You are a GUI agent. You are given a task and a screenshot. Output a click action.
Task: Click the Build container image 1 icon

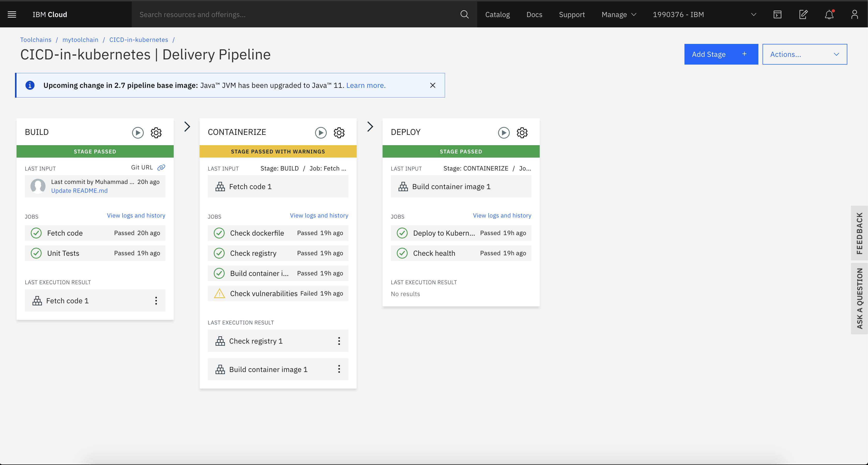click(220, 369)
